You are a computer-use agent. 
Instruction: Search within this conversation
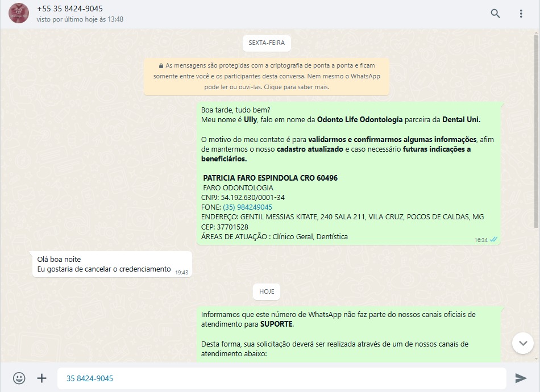pyautogui.click(x=495, y=14)
